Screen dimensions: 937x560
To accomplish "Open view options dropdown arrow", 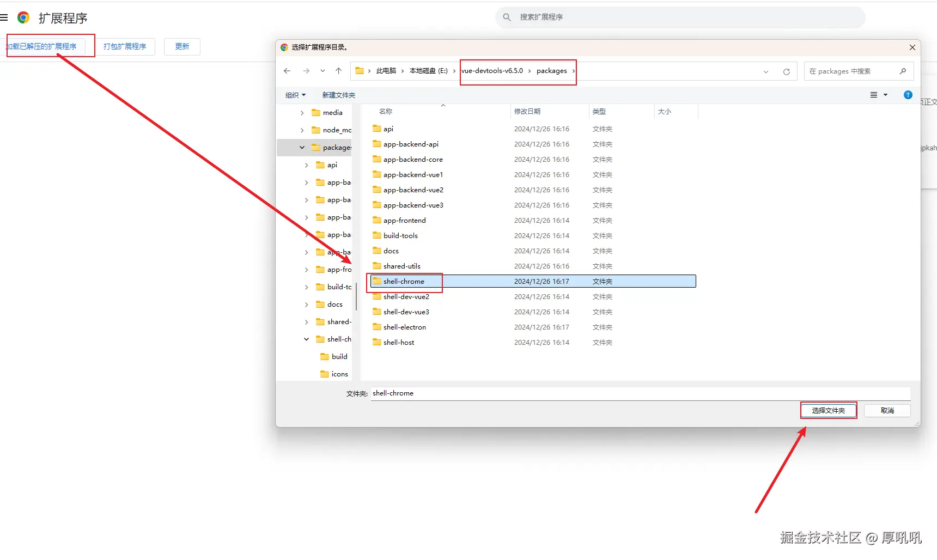I will click(885, 95).
